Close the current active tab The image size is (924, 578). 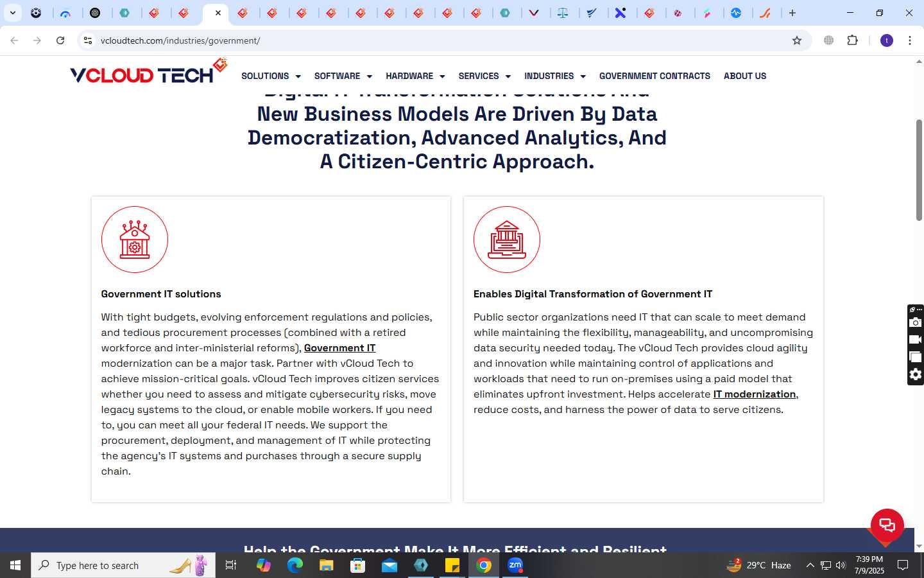[218, 13]
